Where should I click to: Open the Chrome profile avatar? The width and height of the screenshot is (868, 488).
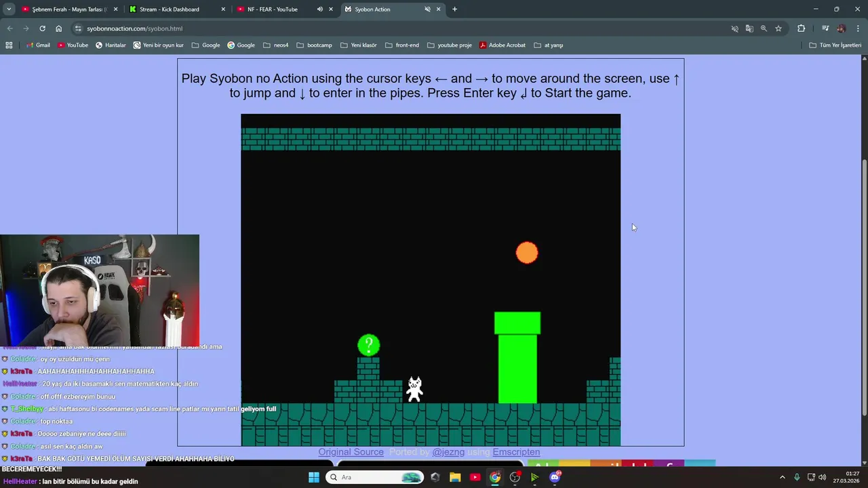pos(842,28)
